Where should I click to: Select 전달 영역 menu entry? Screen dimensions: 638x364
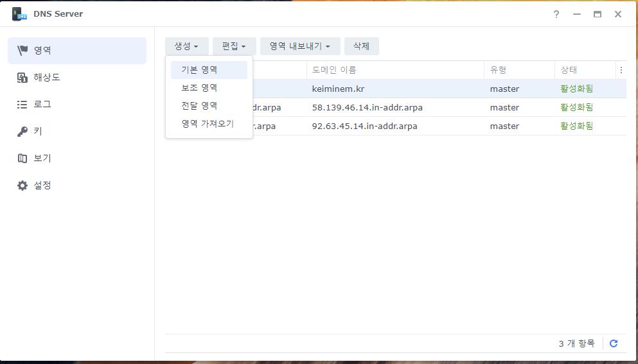tap(199, 106)
